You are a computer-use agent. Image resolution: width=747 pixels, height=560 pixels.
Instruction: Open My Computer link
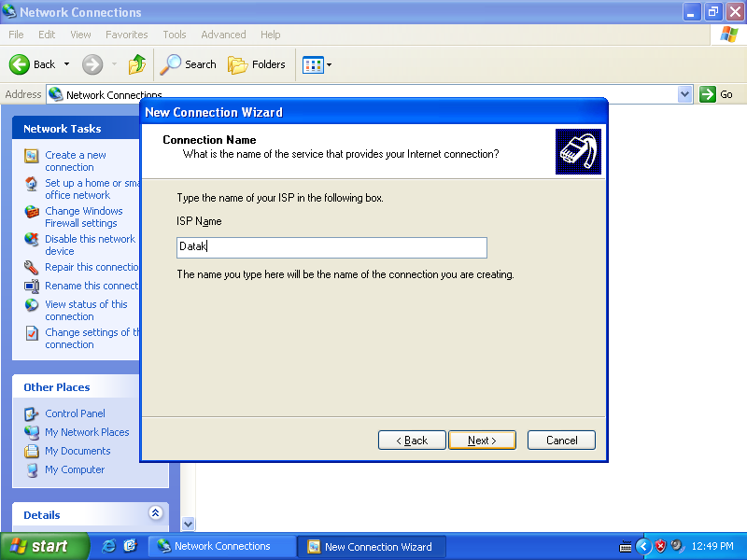pos(75,469)
